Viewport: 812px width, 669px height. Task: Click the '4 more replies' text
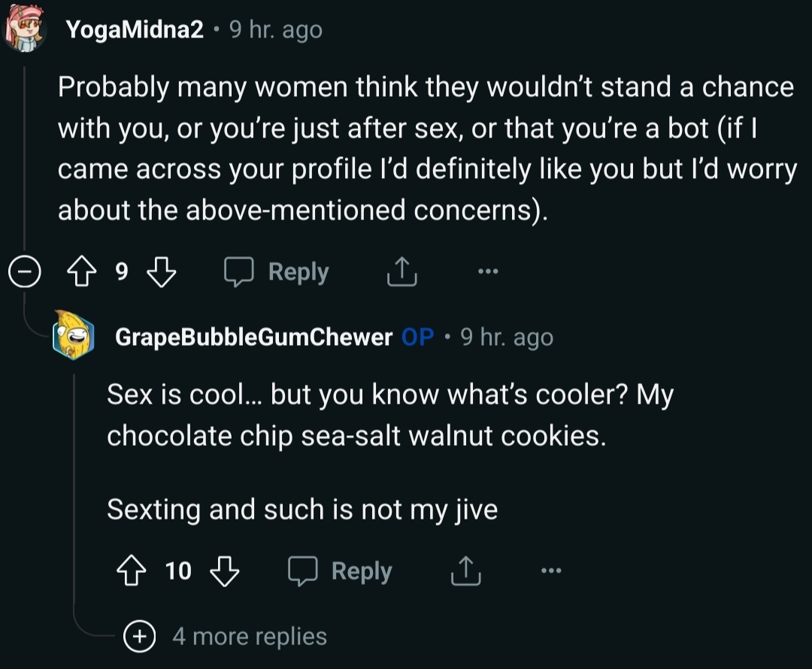(250, 636)
